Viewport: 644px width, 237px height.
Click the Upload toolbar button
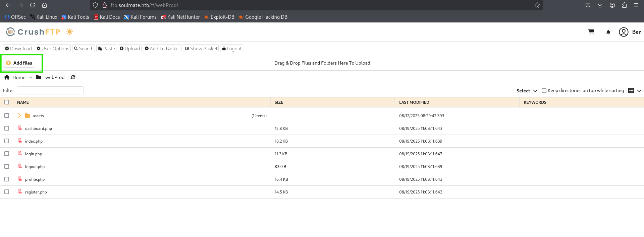click(130, 49)
